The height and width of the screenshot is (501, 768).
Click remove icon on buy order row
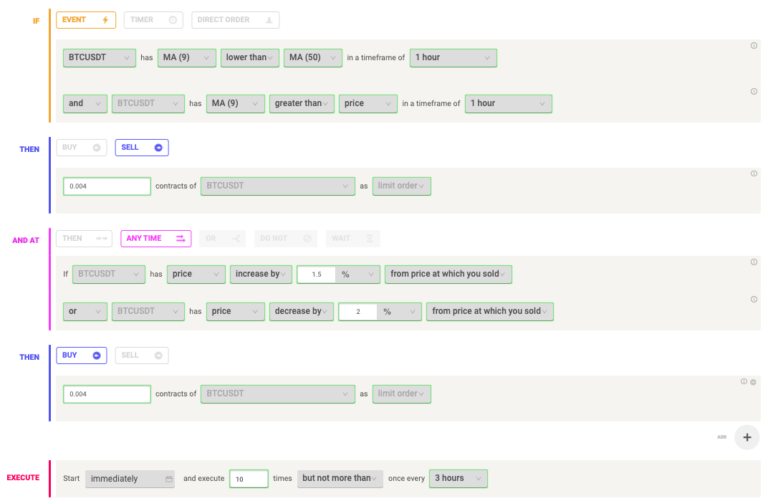tap(753, 382)
